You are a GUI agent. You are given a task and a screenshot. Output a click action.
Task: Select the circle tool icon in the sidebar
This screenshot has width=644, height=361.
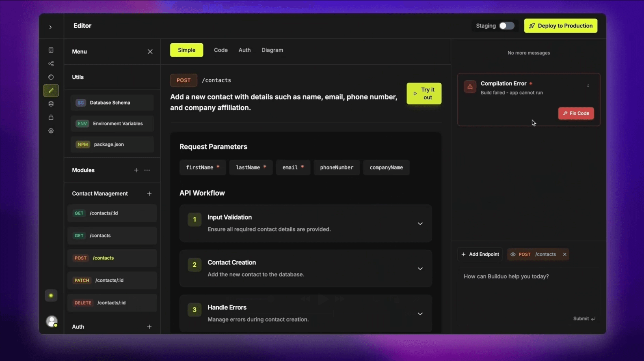coord(51,77)
